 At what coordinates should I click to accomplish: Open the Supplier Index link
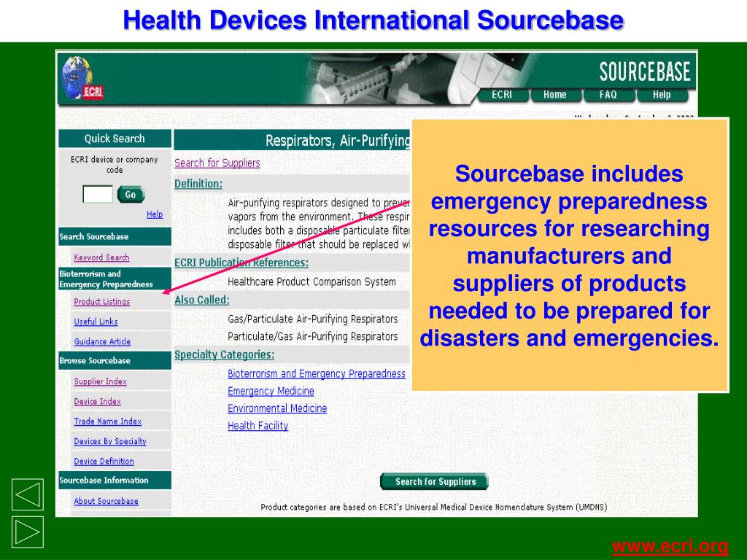pos(101,382)
